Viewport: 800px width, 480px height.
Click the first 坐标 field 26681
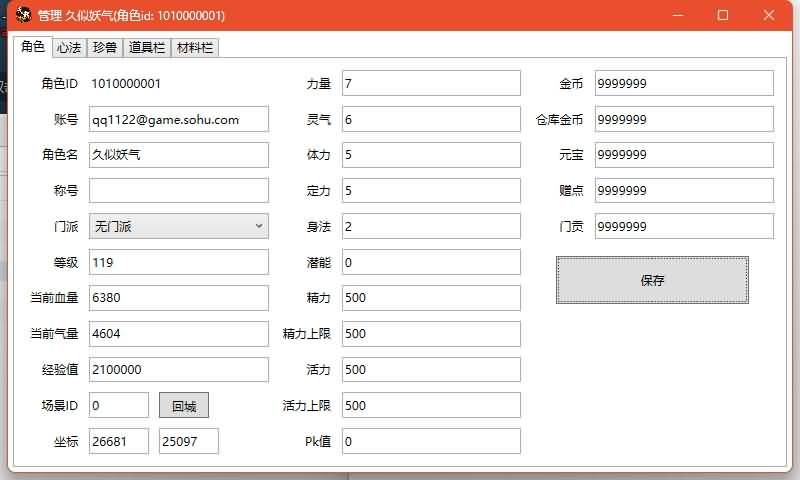[x=119, y=441]
